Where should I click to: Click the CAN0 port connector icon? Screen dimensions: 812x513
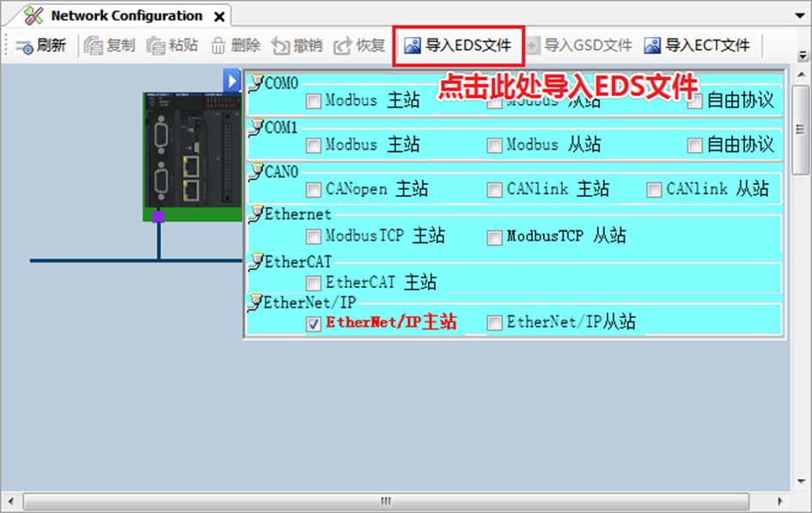coord(256,171)
